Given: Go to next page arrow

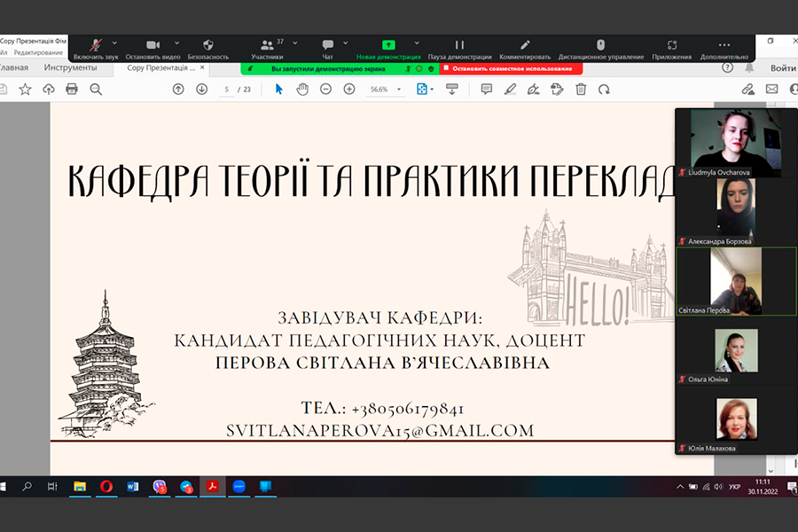Looking at the screenshot, I should point(201,90).
